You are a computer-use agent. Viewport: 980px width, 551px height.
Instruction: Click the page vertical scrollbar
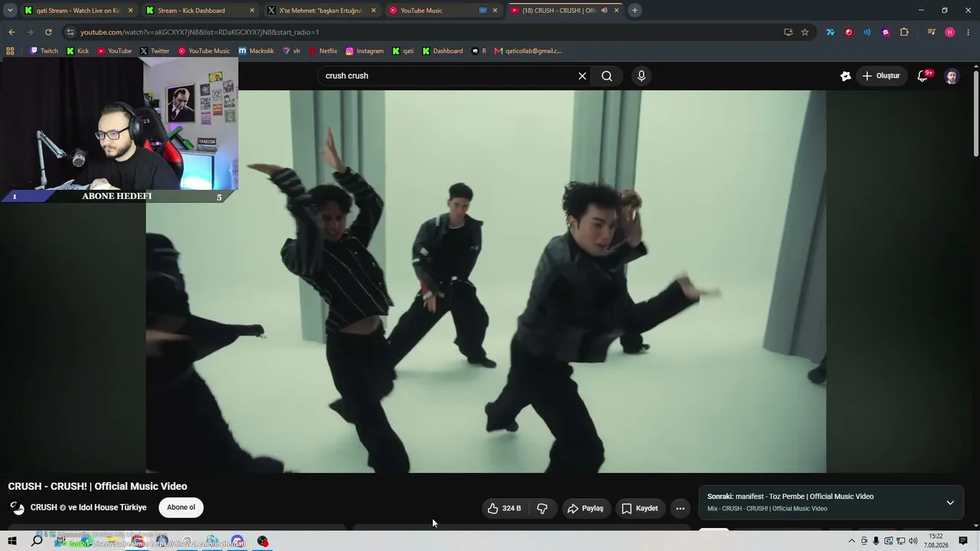click(975, 115)
